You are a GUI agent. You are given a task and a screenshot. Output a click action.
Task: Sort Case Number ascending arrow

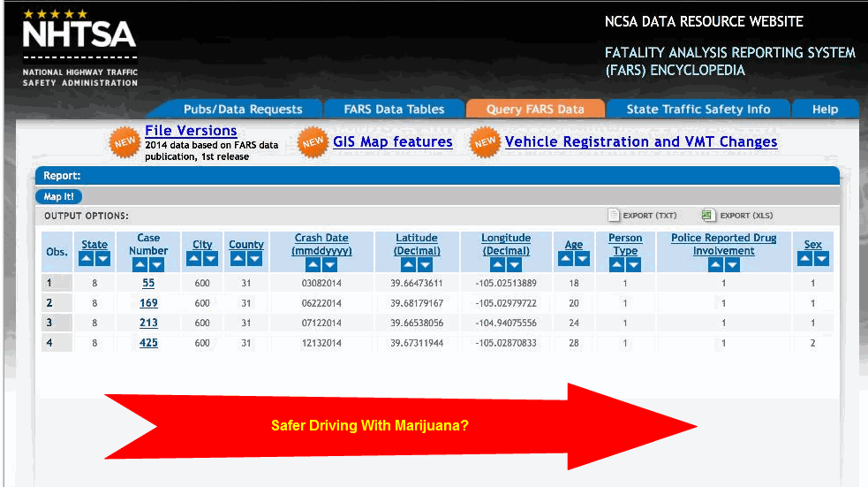(140, 265)
